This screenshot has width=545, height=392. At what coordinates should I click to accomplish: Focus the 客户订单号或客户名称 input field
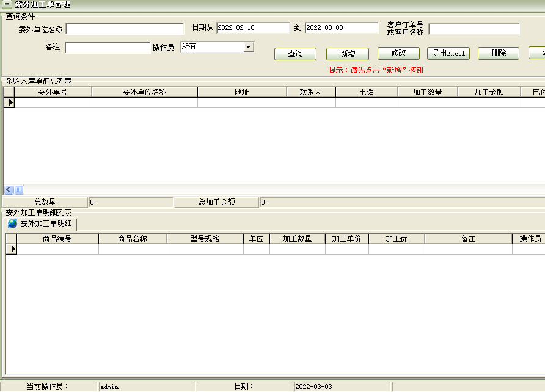point(474,29)
